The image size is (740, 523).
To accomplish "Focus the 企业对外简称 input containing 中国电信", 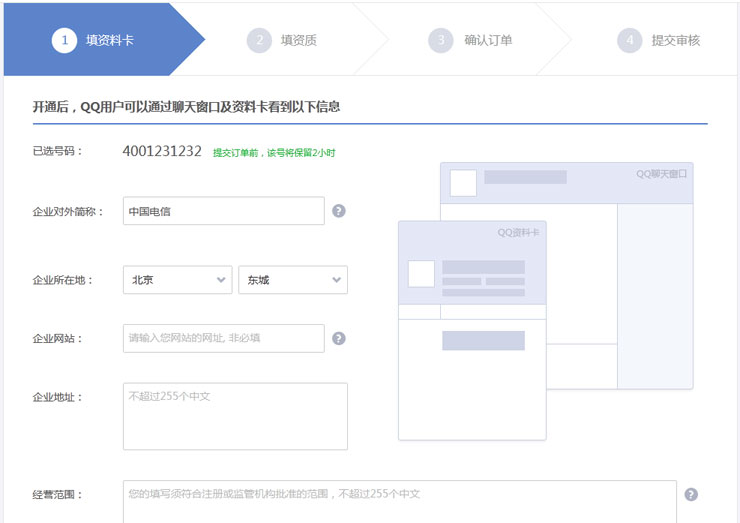I will [x=224, y=211].
